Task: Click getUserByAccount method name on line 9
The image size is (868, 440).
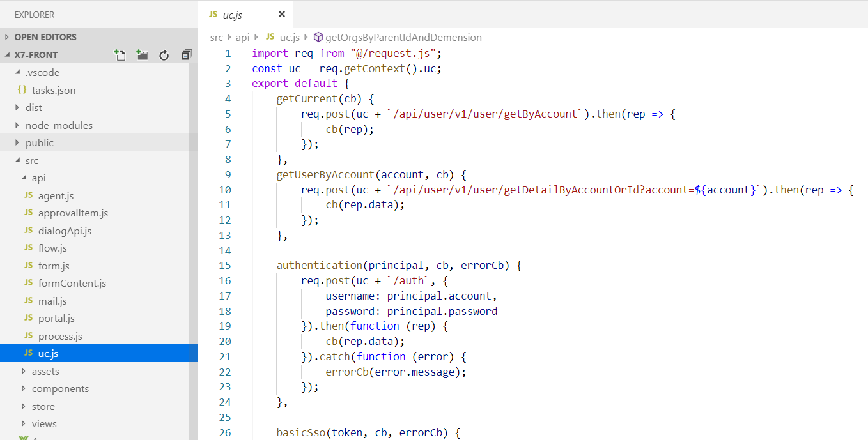Action: (325, 174)
